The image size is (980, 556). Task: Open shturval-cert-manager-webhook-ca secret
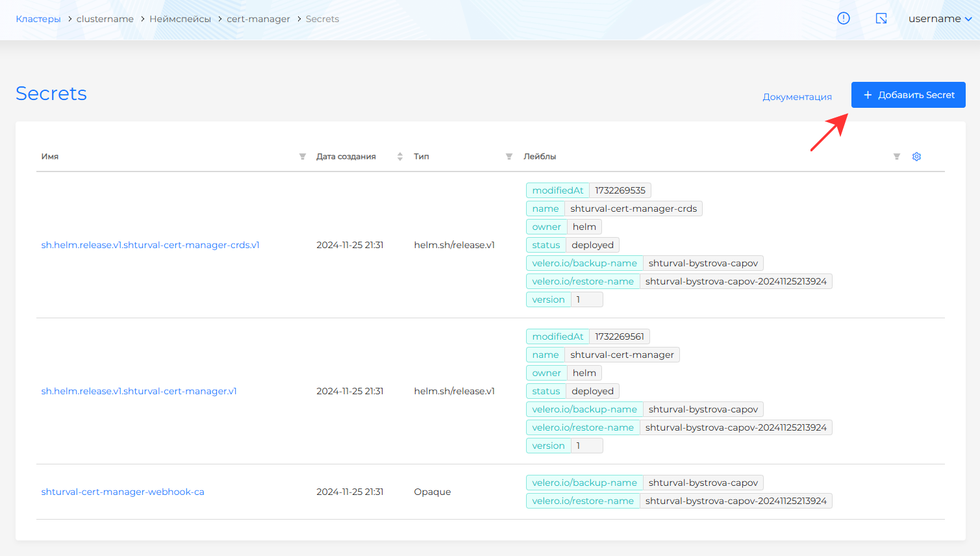pos(123,492)
